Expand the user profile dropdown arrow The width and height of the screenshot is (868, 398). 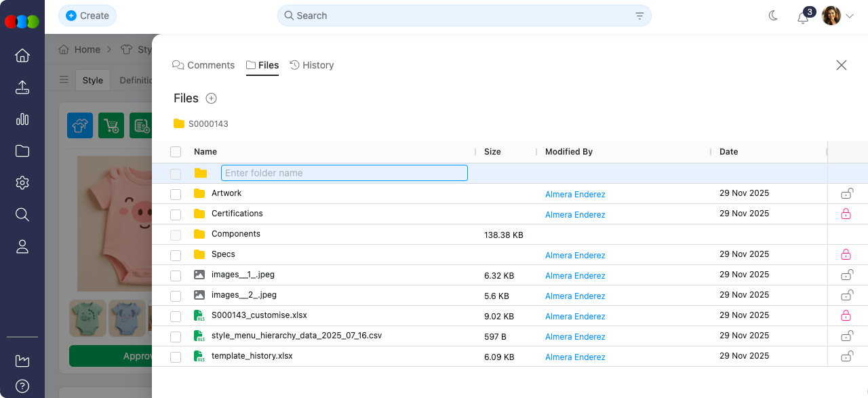coord(850,16)
